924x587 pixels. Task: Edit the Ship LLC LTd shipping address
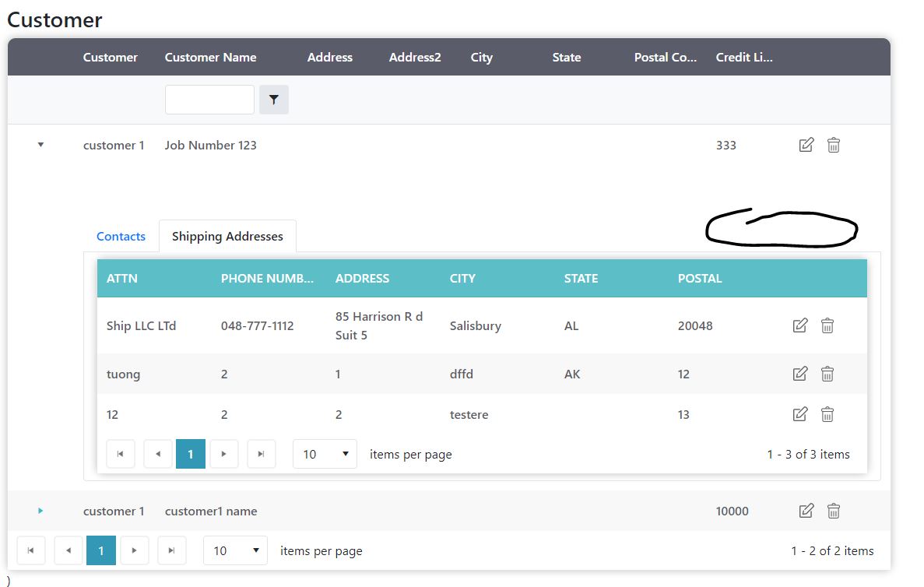tap(799, 325)
